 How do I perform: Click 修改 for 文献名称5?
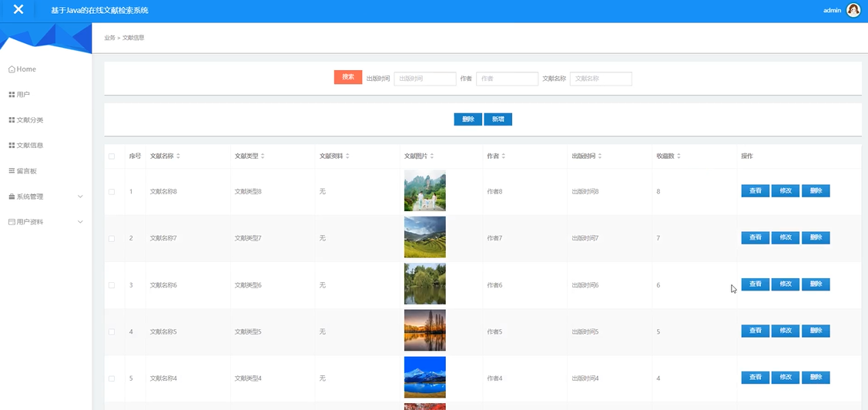click(785, 331)
